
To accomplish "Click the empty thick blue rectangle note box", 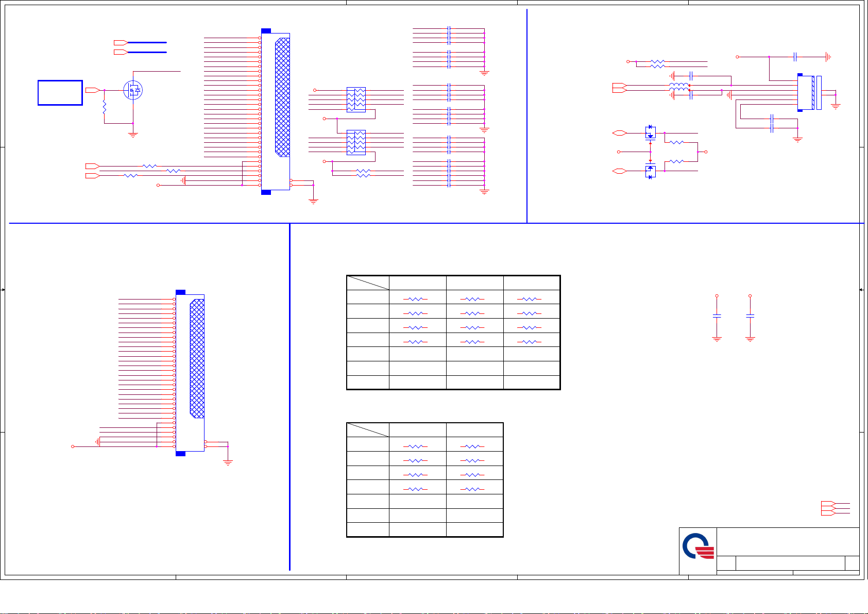I will pos(60,93).
